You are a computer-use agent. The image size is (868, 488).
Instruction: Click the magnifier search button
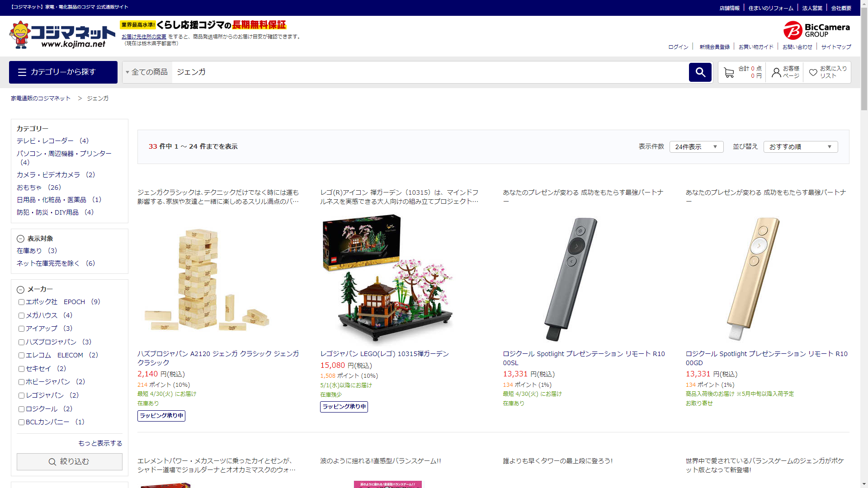click(700, 72)
